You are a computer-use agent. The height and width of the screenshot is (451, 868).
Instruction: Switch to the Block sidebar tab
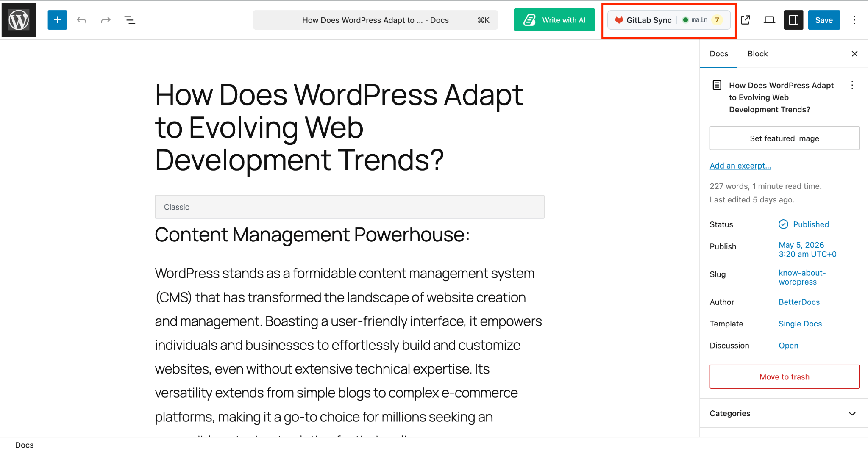tap(757, 54)
